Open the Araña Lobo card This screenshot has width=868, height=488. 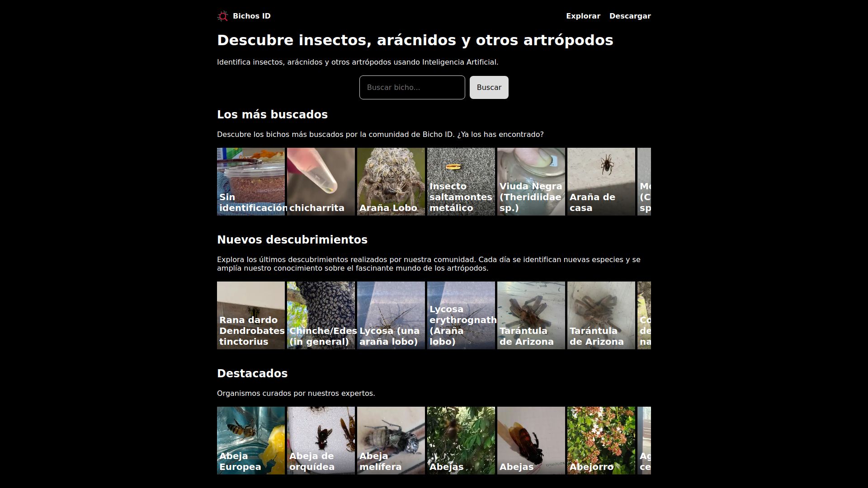click(391, 182)
